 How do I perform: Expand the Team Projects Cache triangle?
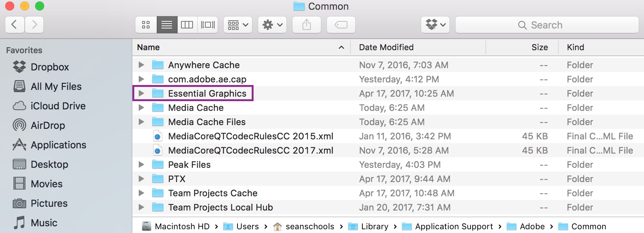pyautogui.click(x=141, y=193)
